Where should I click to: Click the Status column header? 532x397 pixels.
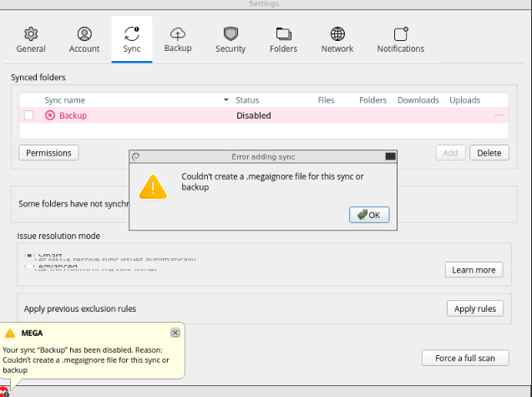pos(247,100)
